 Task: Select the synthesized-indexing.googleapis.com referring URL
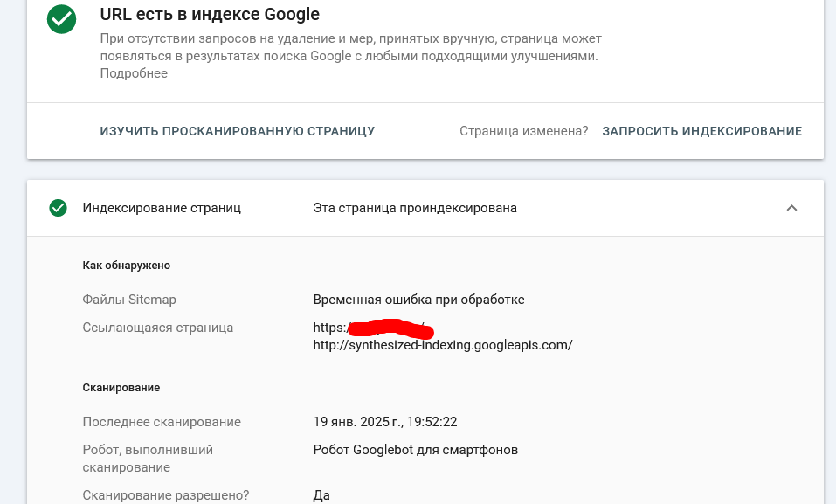(443, 345)
